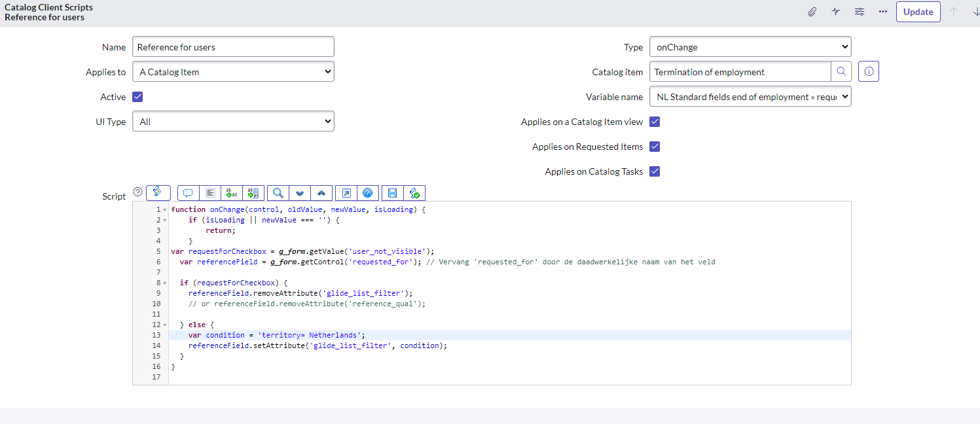
Task: Start a search with the magnifier icon
Action: pos(278,192)
